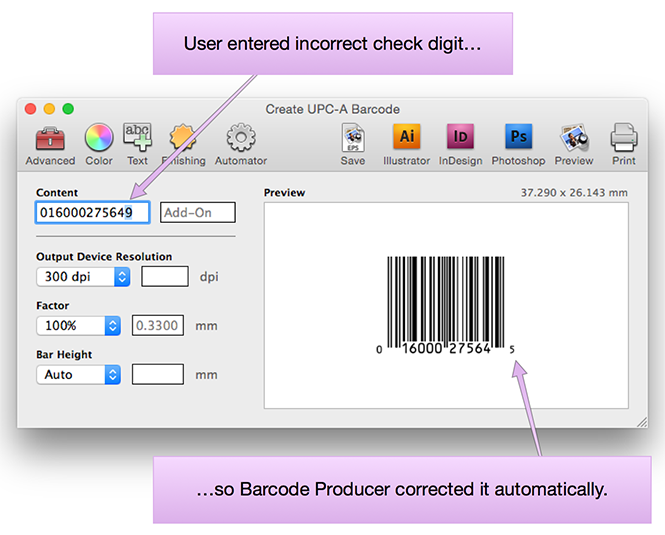The width and height of the screenshot is (665, 535).
Task: Open the Finishing options
Action: tap(184, 142)
